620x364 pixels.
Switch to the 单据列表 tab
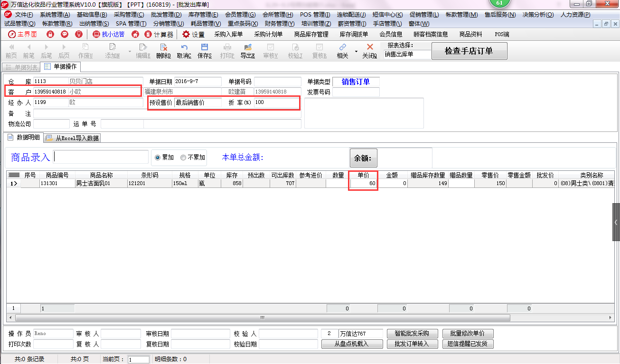point(22,67)
